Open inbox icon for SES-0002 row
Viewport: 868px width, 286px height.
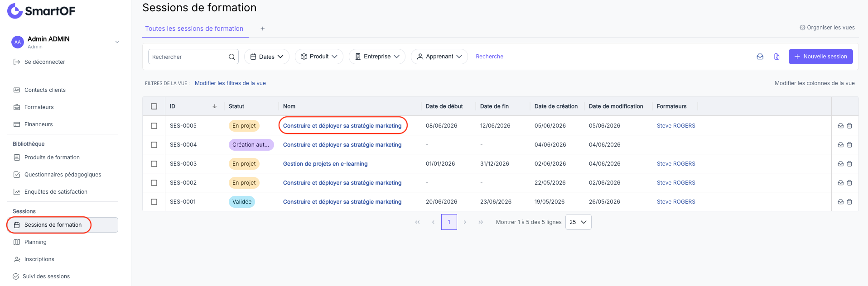click(840, 183)
